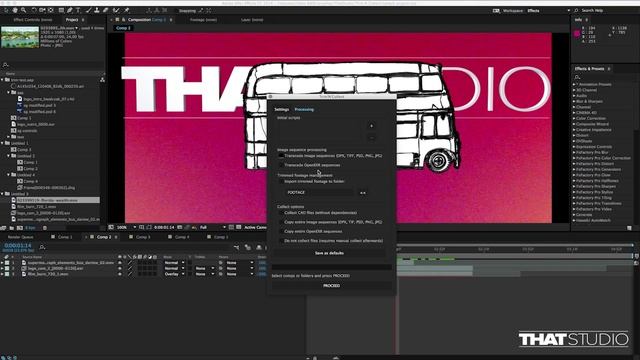Select the Zoom magnifier tool

[24, 10]
